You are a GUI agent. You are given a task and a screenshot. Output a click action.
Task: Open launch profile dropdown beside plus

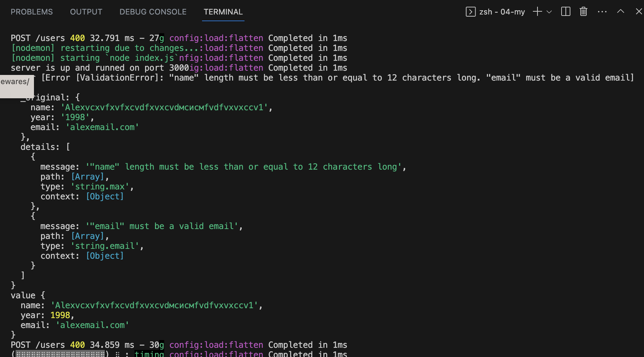pos(549,12)
